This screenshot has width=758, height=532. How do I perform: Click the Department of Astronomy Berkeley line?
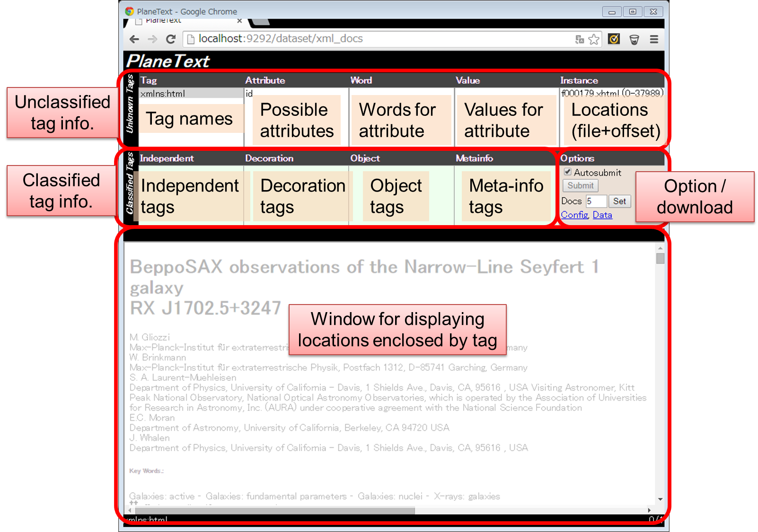click(289, 428)
